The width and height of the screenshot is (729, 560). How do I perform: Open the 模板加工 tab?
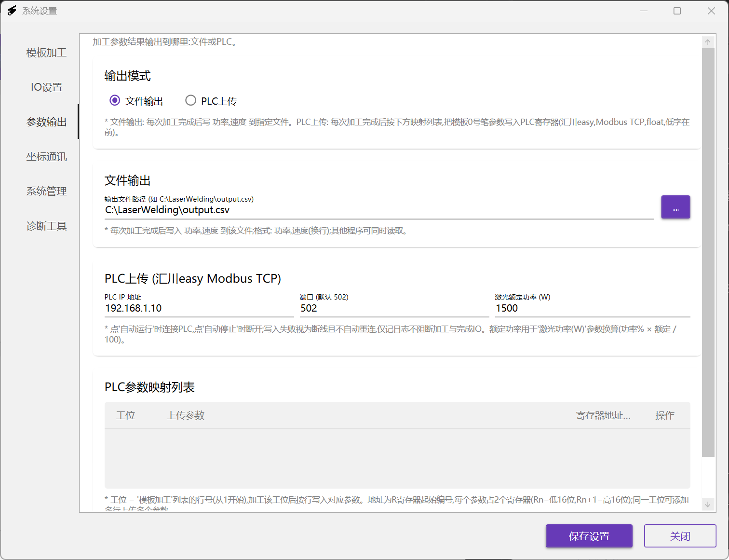click(46, 53)
